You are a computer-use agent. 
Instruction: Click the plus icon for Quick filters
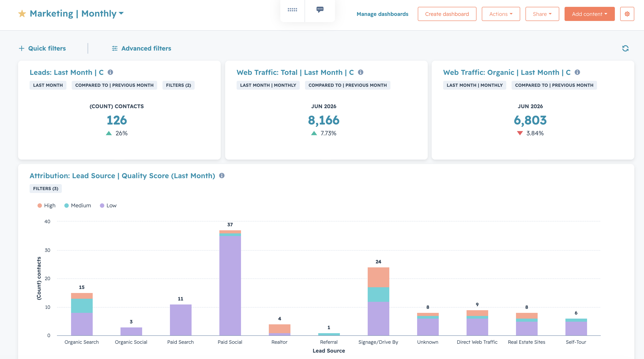(21, 48)
